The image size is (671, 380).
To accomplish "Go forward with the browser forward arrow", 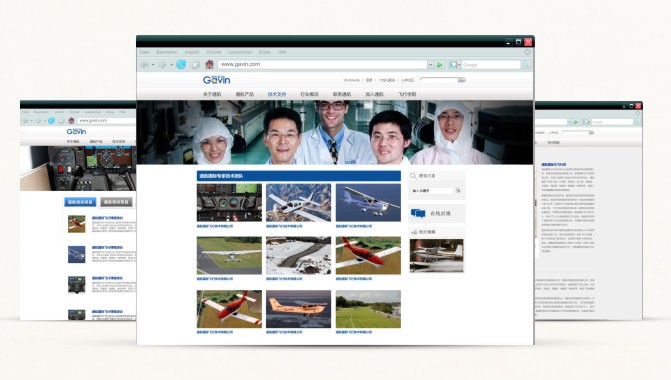I will point(162,65).
